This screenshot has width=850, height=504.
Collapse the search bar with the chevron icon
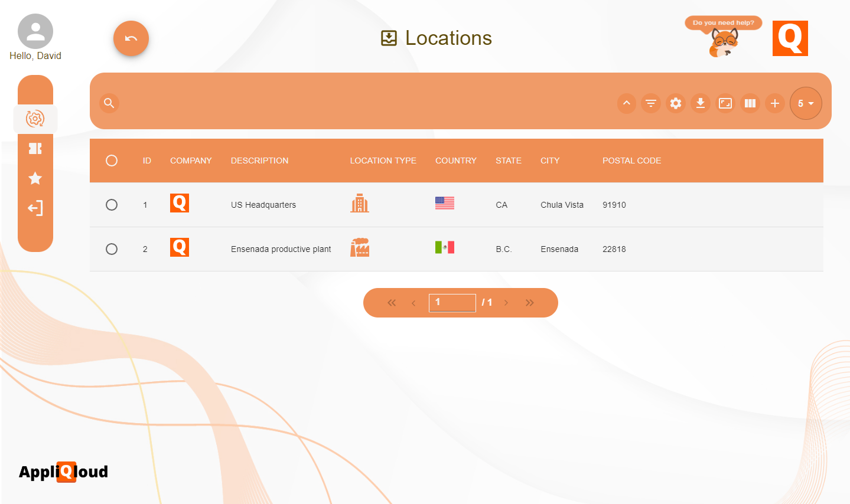(626, 103)
